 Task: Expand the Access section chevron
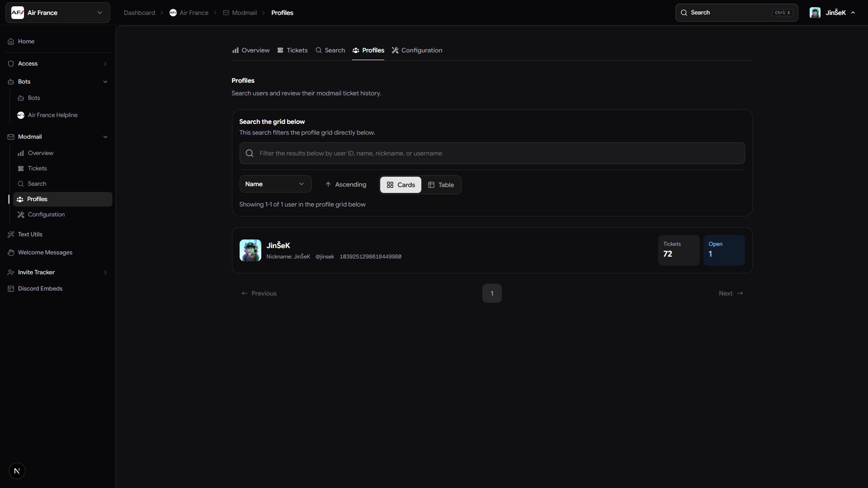coord(105,64)
